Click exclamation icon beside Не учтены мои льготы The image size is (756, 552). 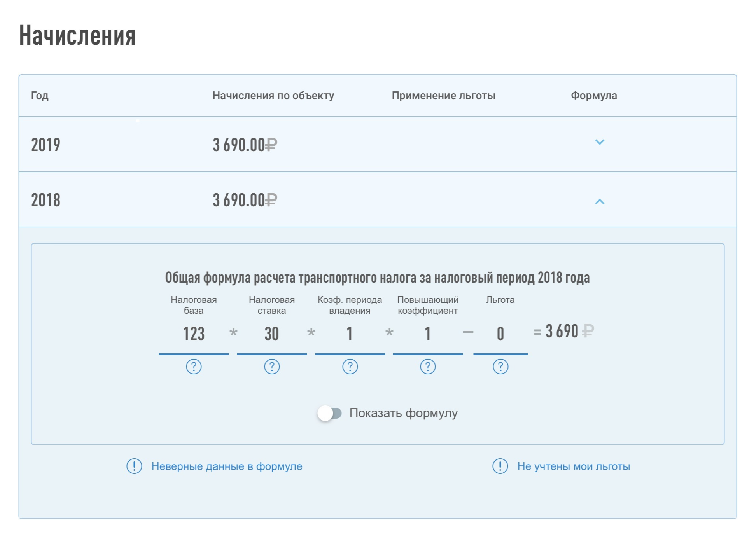pyautogui.click(x=500, y=466)
